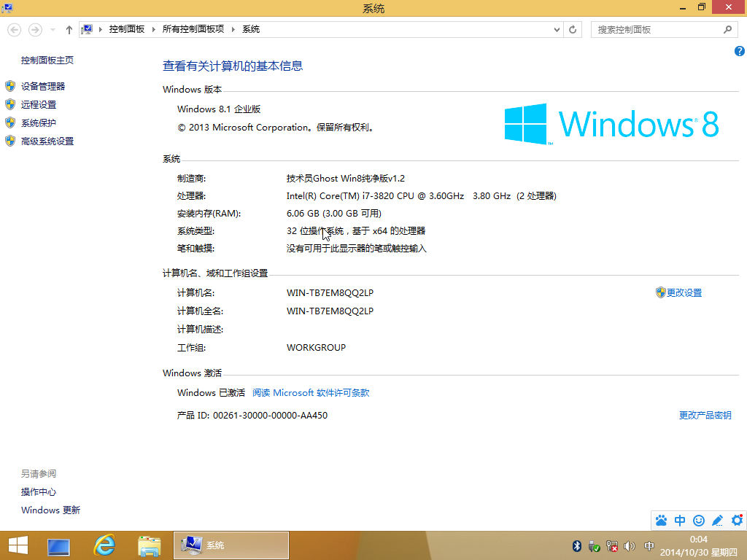Click the paw icon in the IME toolbar
Viewport: 747px width, 560px height.
coord(661,521)
